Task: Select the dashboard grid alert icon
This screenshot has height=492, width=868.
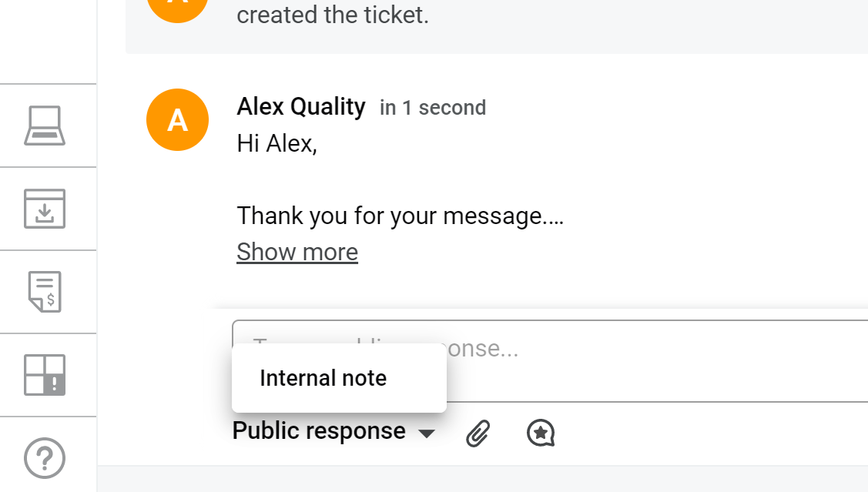Action: tap(45, 375)
